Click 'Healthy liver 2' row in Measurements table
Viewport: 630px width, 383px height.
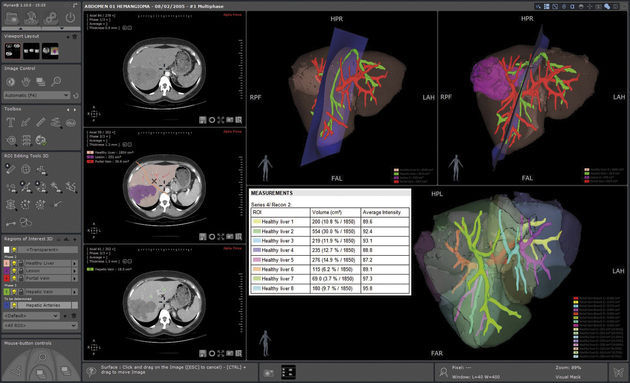pyautogui.click(x=329, y=231)
